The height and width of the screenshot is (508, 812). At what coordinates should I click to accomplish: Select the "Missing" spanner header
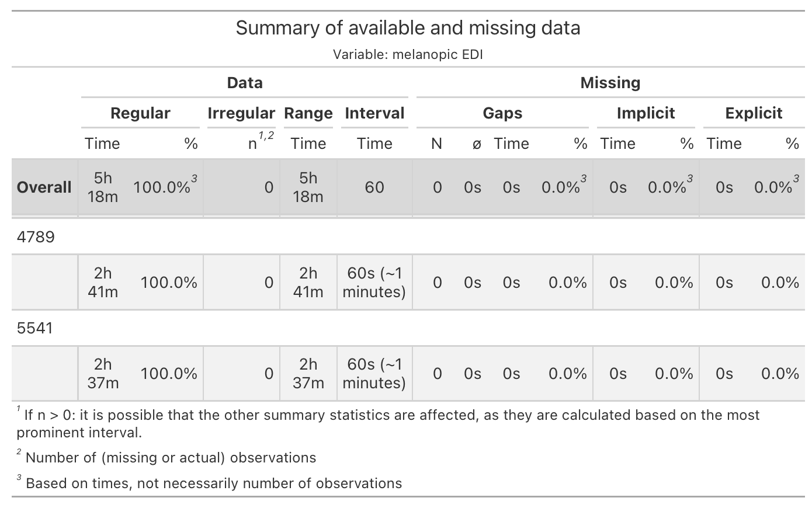tap(610, 83)
